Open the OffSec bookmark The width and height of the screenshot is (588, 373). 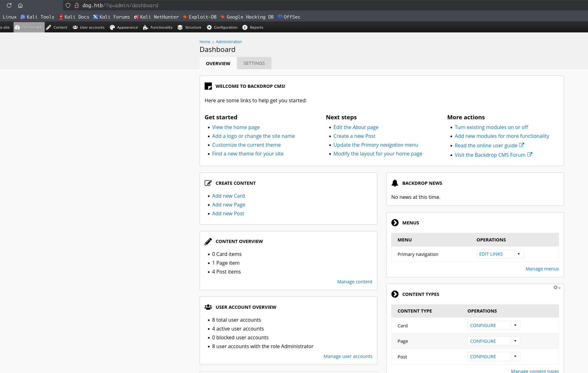pos(289,17)
